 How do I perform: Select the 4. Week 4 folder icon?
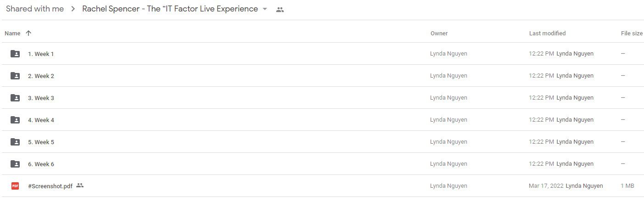[x=15, y=120]
